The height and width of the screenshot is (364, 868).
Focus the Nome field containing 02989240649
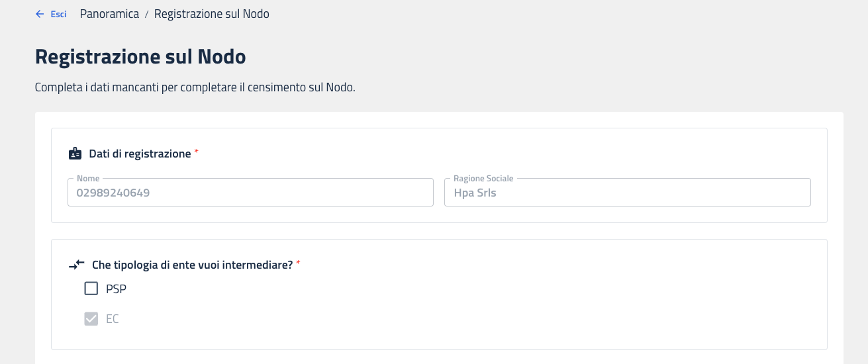(250, 193)
